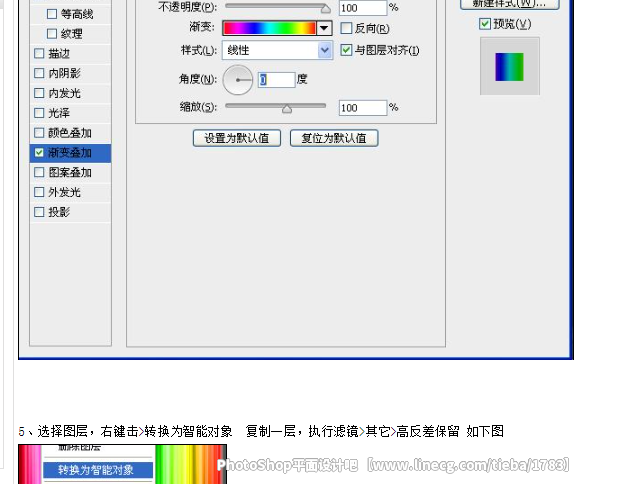Enable the 等高线 checkbox

tap(52, 14)
